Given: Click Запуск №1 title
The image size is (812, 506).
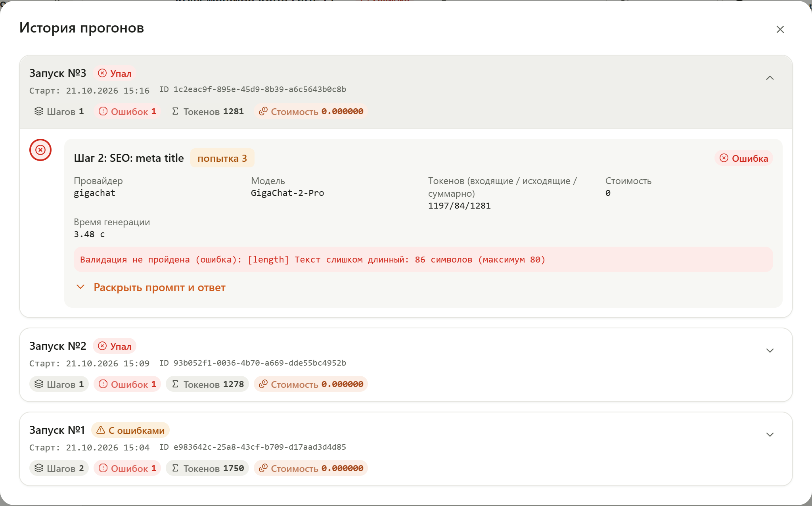Looking at the screenshot, I should [57, 430].
